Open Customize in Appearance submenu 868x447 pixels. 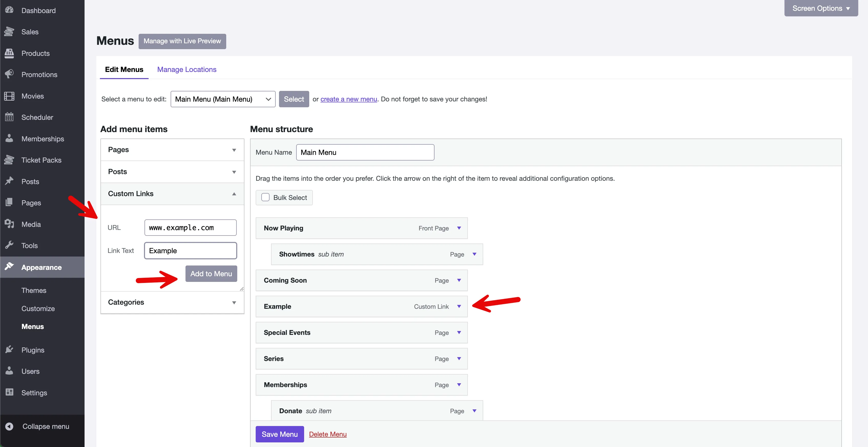coord(38,308)
